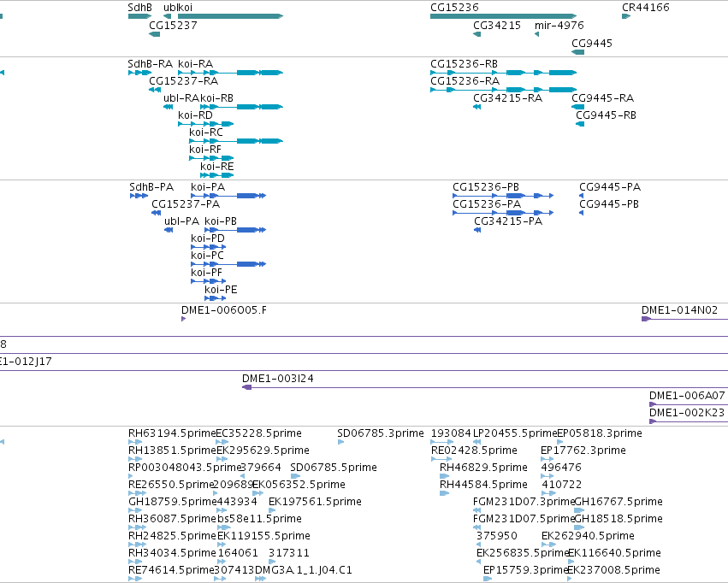Screen dimensions: 728x583
Task: Select the CG9445 gene label
Action: point(592,43)
